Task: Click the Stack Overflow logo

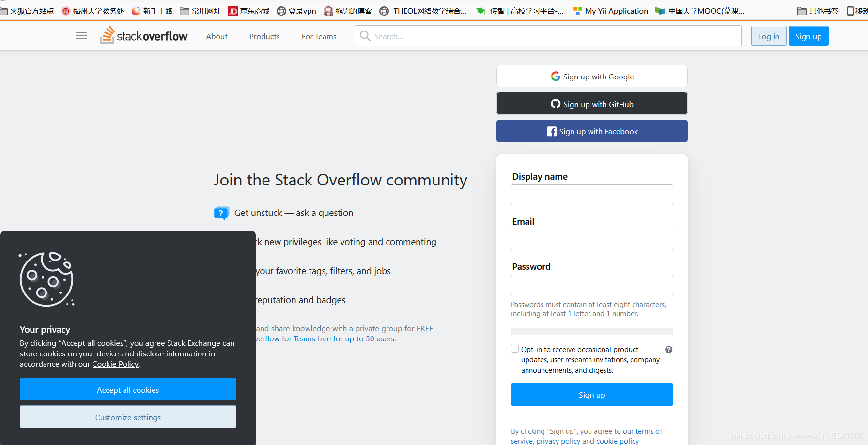Action: [x=143, y=35]
